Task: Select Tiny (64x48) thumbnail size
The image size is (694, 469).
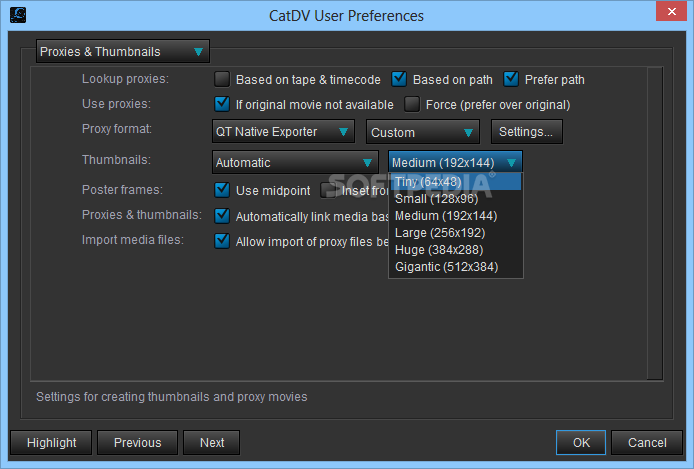Action: point(455,181)
